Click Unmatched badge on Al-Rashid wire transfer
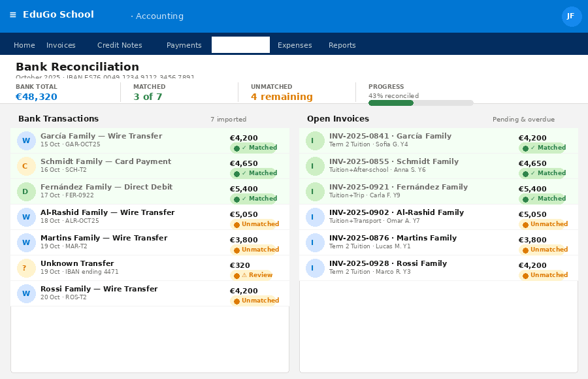This screenshot has height=379, width=588. click(255, 224)
